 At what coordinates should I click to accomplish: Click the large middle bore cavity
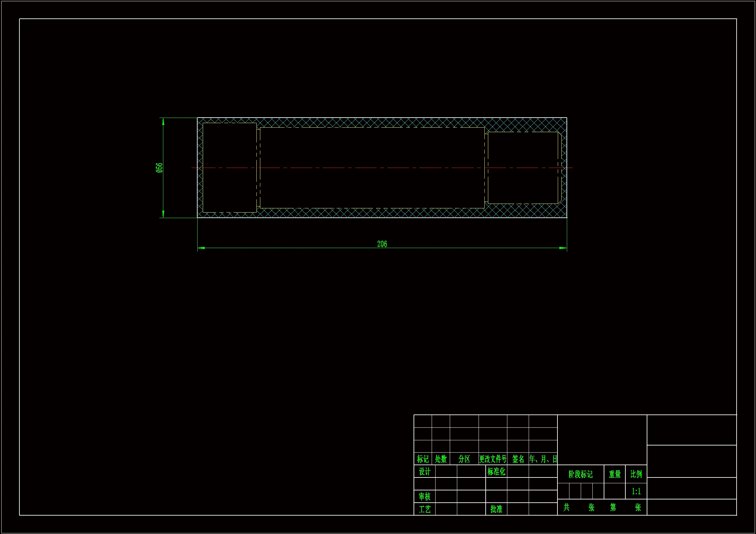372,148
